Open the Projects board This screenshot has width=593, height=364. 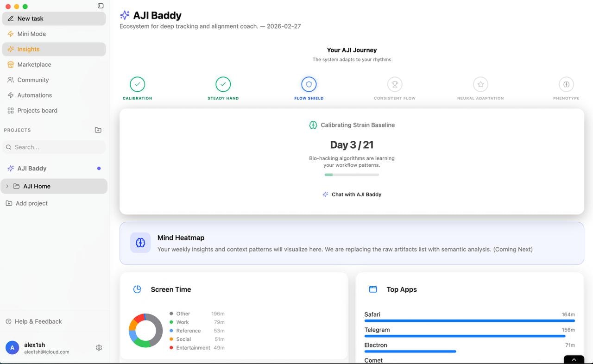pyautogui.click(x=54, y=110)
